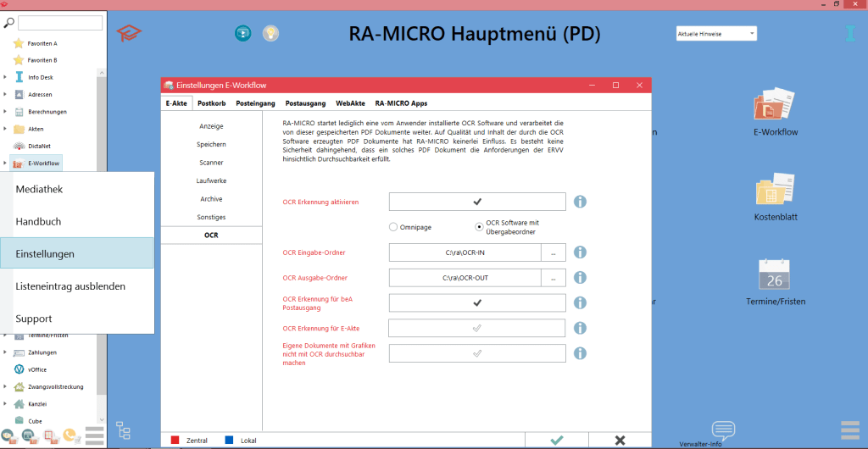
Task: Open the Speichern settings section
Action: tap(211, 144)
